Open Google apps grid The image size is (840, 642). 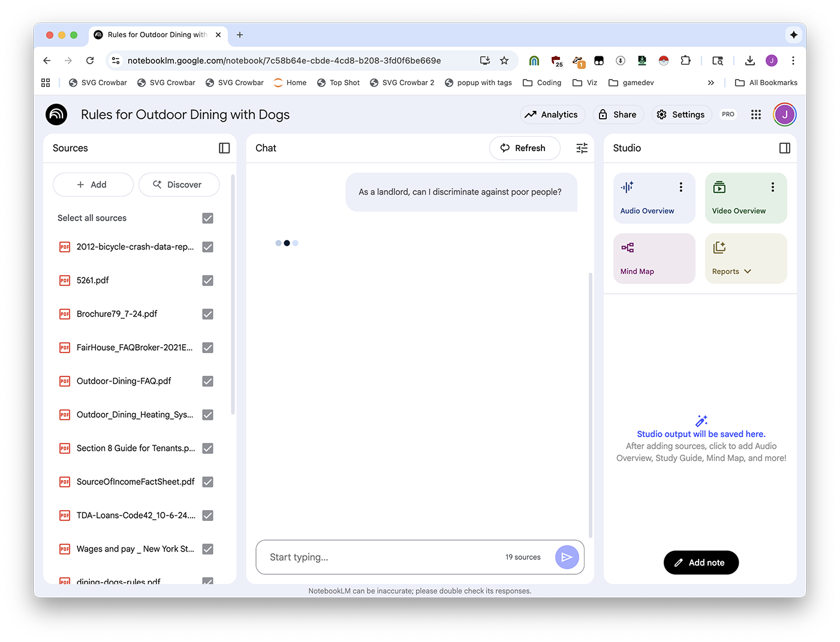coord(755,114)
